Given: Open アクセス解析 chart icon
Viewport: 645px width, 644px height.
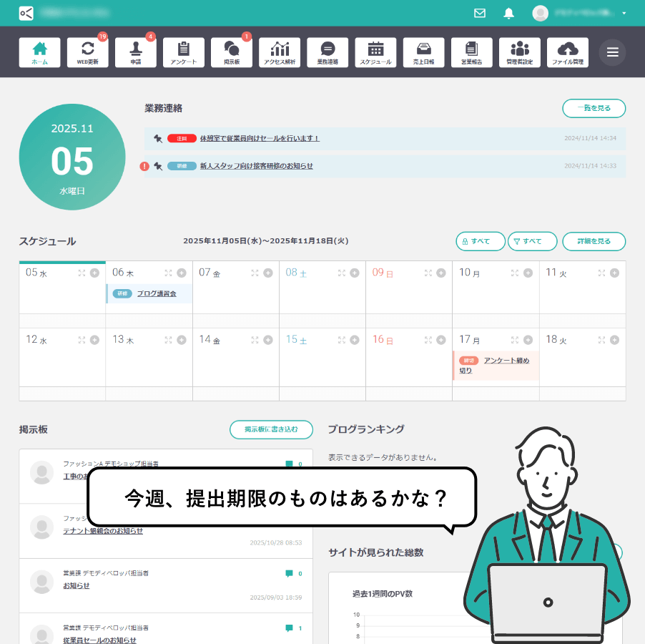Looking at the screenshot, I should (280, 52).
